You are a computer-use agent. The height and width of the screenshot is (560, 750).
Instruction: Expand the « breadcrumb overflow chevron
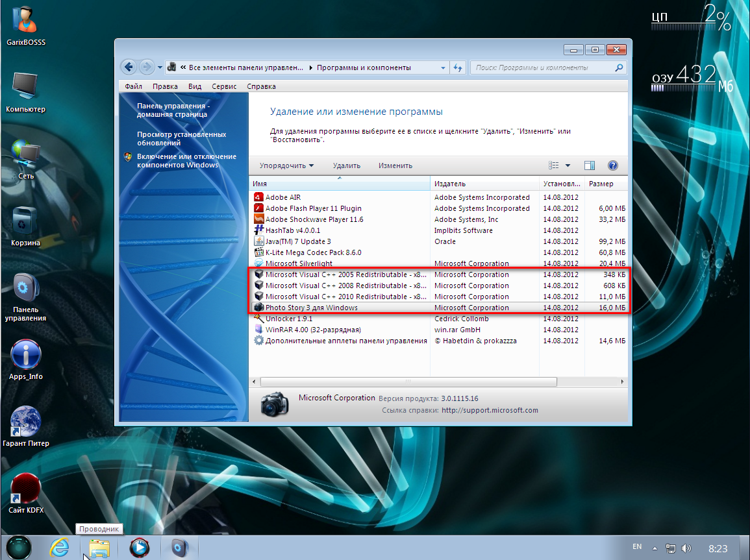coord(182,67)
